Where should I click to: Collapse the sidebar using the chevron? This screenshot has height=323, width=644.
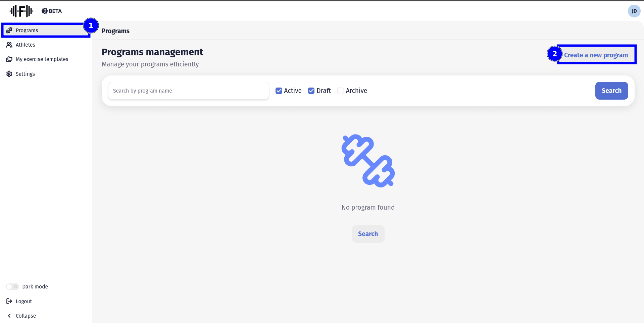[9, 316]
